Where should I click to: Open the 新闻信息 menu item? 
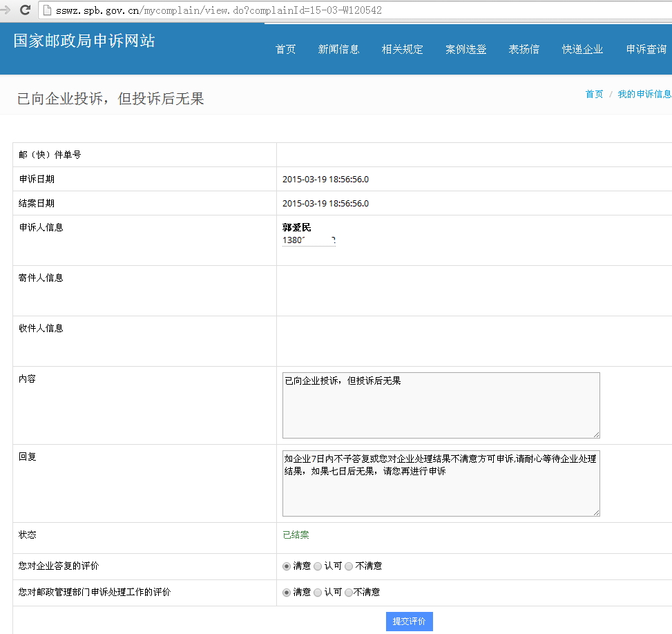click(338, 49)
